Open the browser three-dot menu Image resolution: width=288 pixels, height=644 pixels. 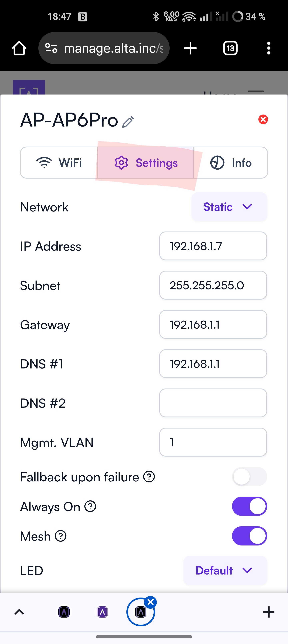coord(269,48)
